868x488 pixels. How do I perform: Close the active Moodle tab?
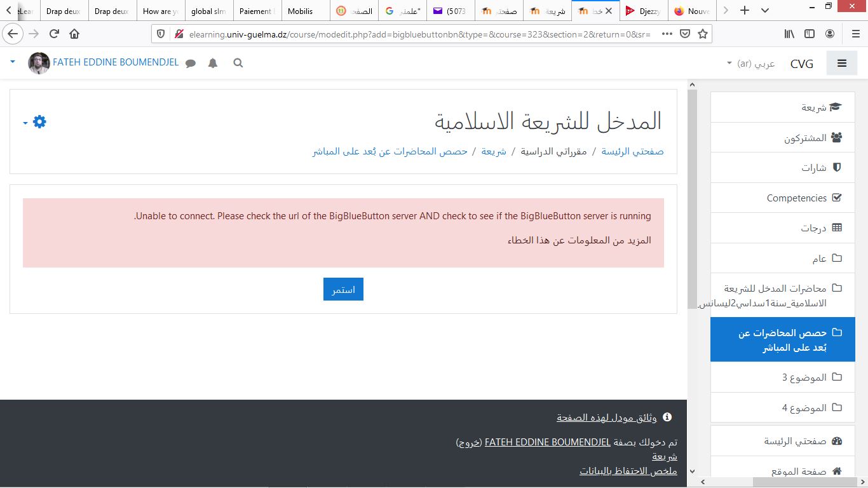point(609,11)
